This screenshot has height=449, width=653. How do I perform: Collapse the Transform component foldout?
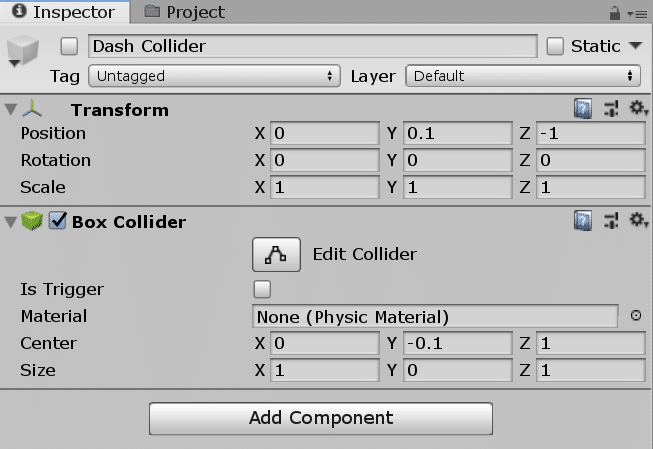(11, 109)
